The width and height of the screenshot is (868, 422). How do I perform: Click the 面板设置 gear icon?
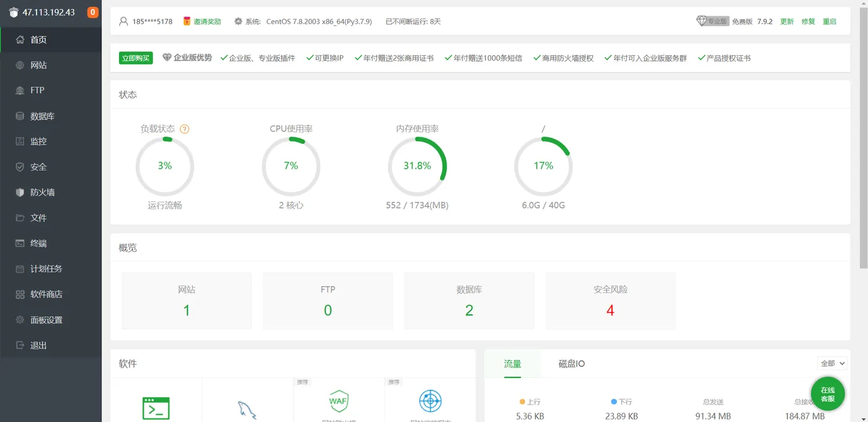20,320
